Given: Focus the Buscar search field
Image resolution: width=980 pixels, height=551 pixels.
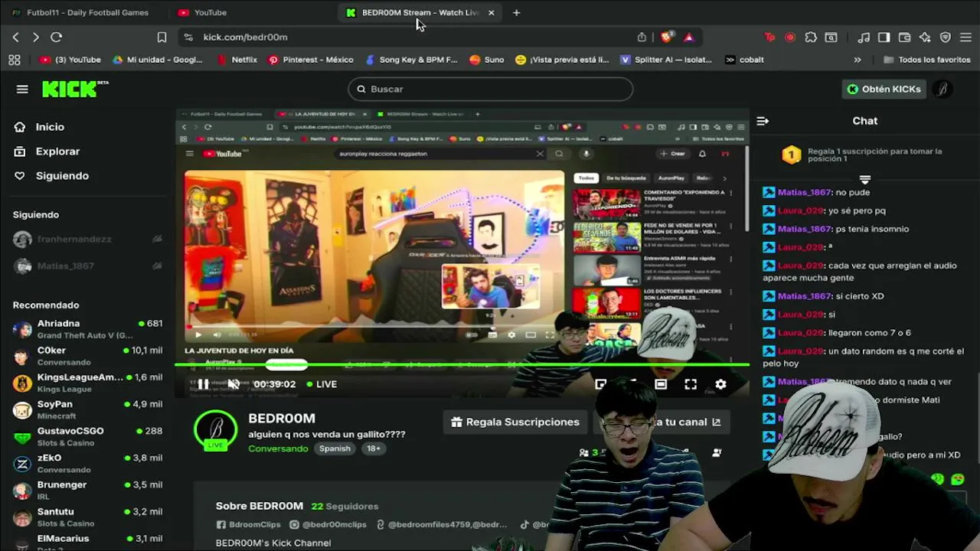Looking at the screenshot, I should 491,89.
